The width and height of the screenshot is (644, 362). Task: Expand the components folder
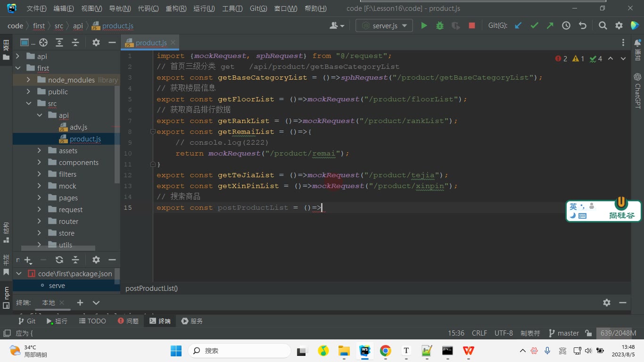[x=40, y=163]
